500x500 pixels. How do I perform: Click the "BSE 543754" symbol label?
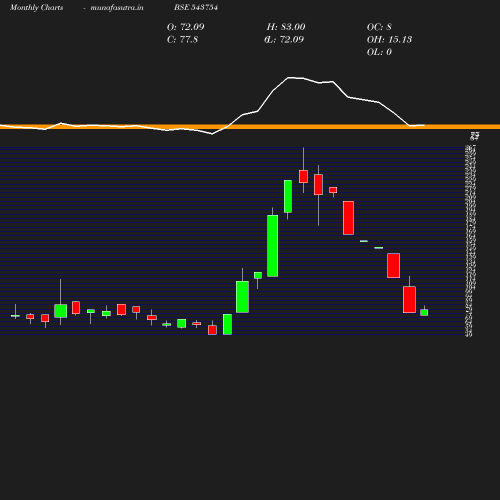click(x=196, y=7)
